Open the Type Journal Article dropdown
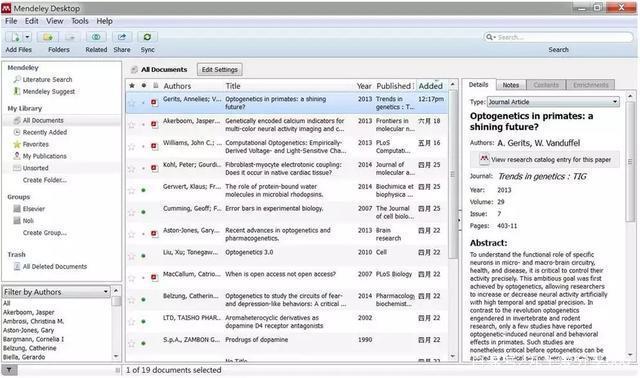 pos(553,102)
